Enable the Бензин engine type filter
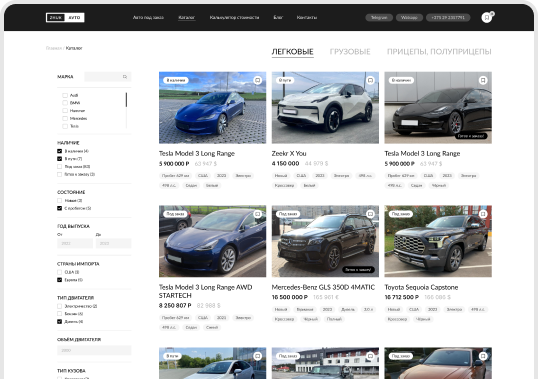 tap(59, 314)
